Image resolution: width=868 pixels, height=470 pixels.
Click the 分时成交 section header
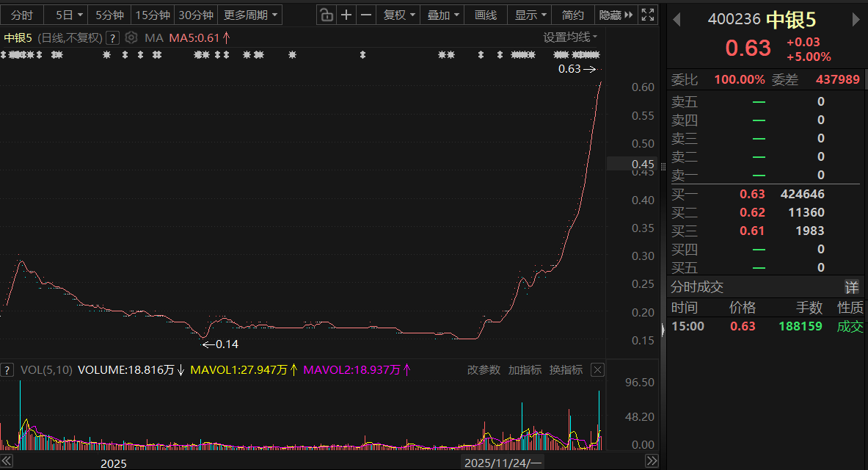(697, 287)
